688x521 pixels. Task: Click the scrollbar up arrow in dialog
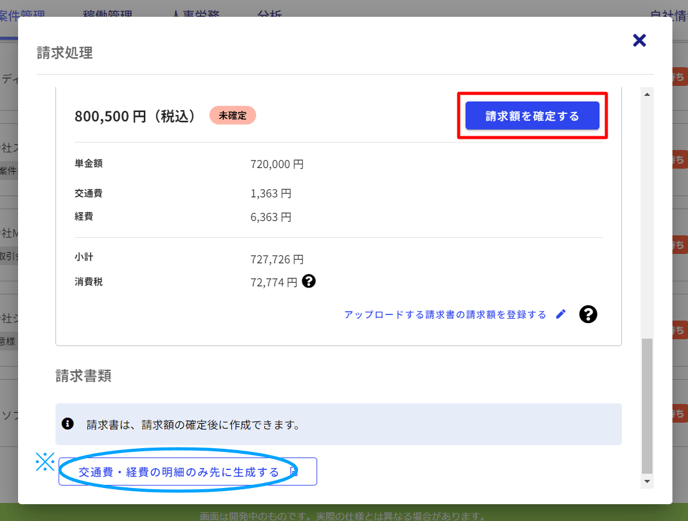coord(647,95)
